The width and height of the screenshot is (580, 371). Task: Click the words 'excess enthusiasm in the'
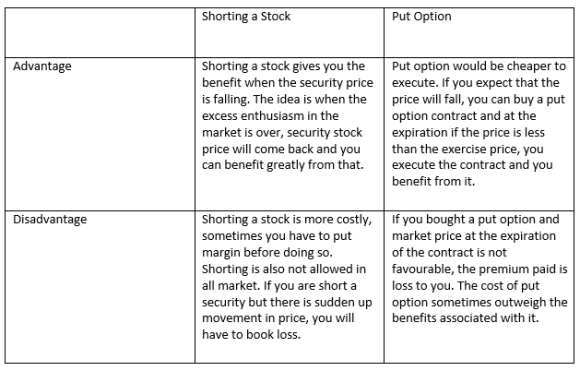(x=270, y=116)
